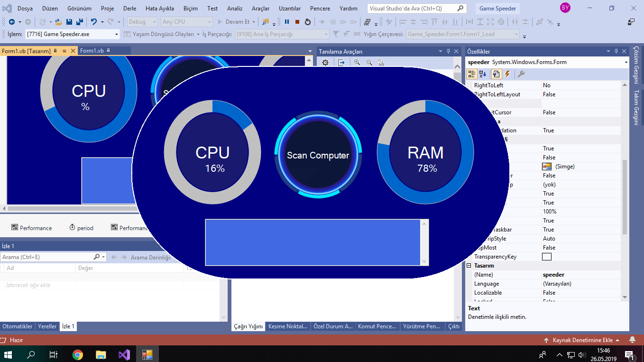This screenshot has height=362, width=644.
Task: Open the Çıktı tab
Action: click(x=454, y=326)
